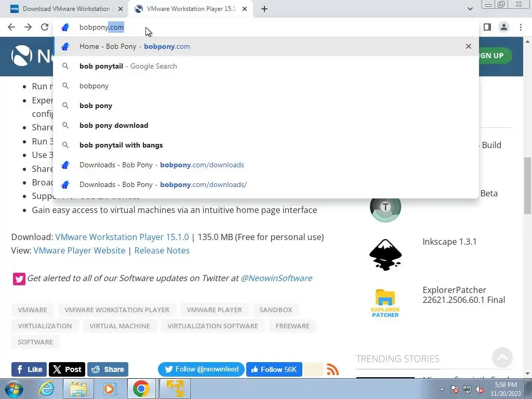
Task: Select the plain bobpony search suggestion
Action: [x=266, y=86]
